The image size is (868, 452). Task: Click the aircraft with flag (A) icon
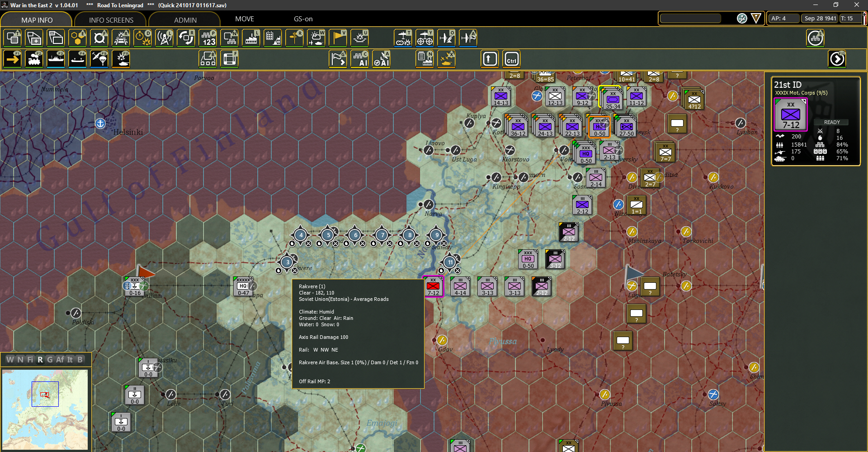468,38
